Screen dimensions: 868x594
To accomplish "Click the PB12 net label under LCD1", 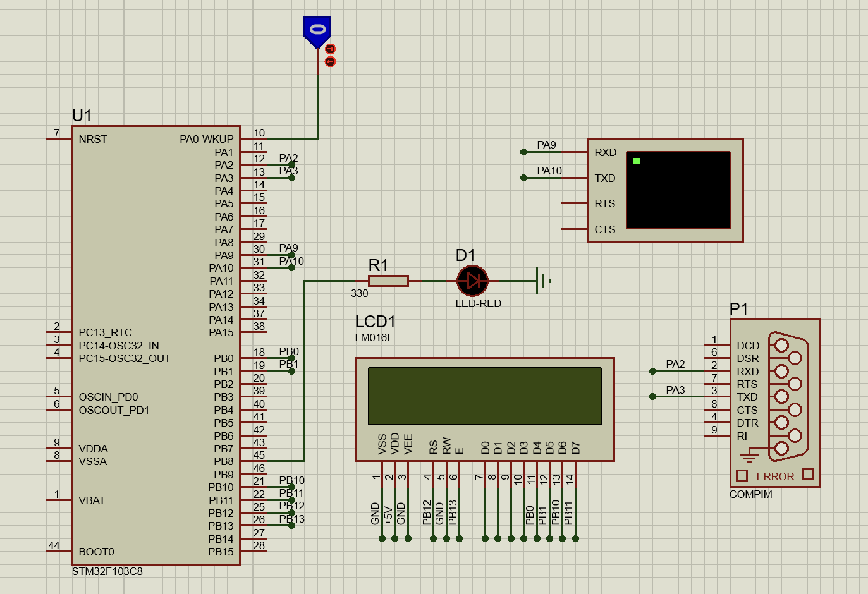I will pyautogui.click(x=427, y=512).
